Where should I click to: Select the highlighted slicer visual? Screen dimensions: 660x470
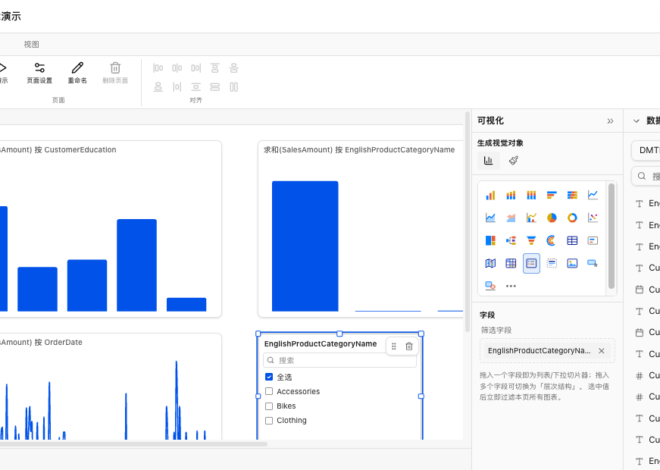(531, 263)
